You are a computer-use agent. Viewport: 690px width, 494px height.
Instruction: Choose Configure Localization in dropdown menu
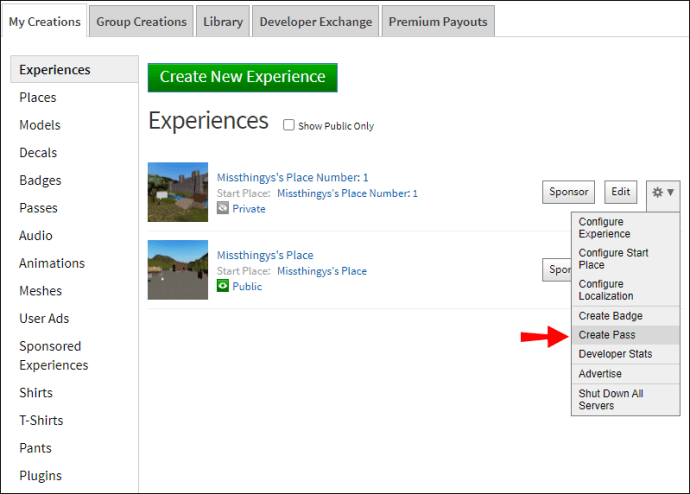(x=625, y=290)
